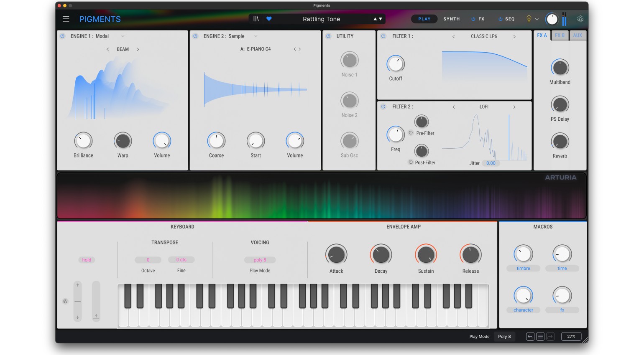This screenshot has width=644, height=355.
Task: Open the hamburger main menu
Action: coord(66,19)
